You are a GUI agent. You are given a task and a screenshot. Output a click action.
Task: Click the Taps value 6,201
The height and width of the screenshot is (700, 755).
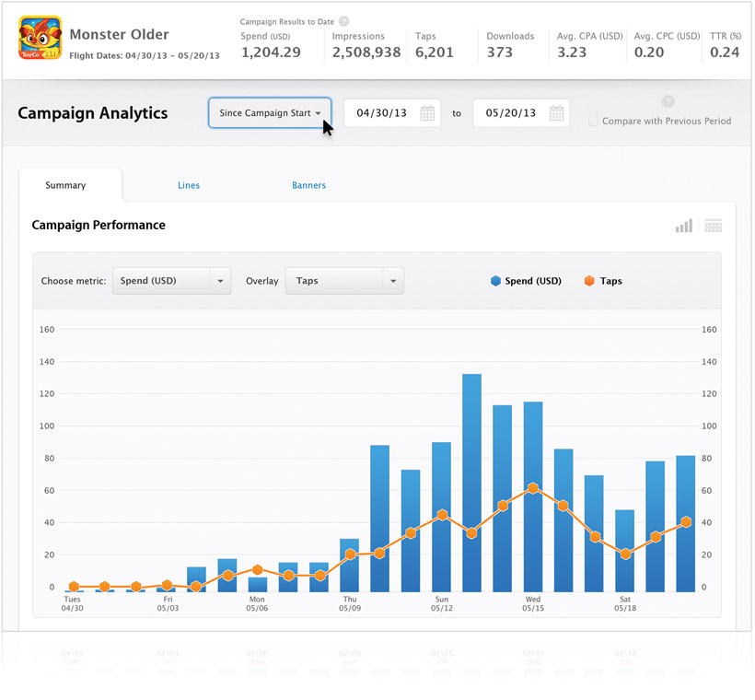pos(435,52)
